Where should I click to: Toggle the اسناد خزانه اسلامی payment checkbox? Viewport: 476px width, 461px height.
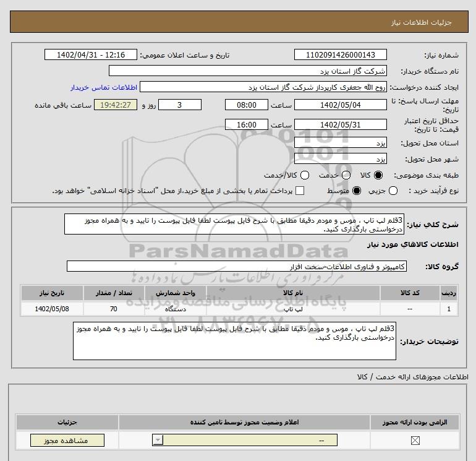pos(300,191)
